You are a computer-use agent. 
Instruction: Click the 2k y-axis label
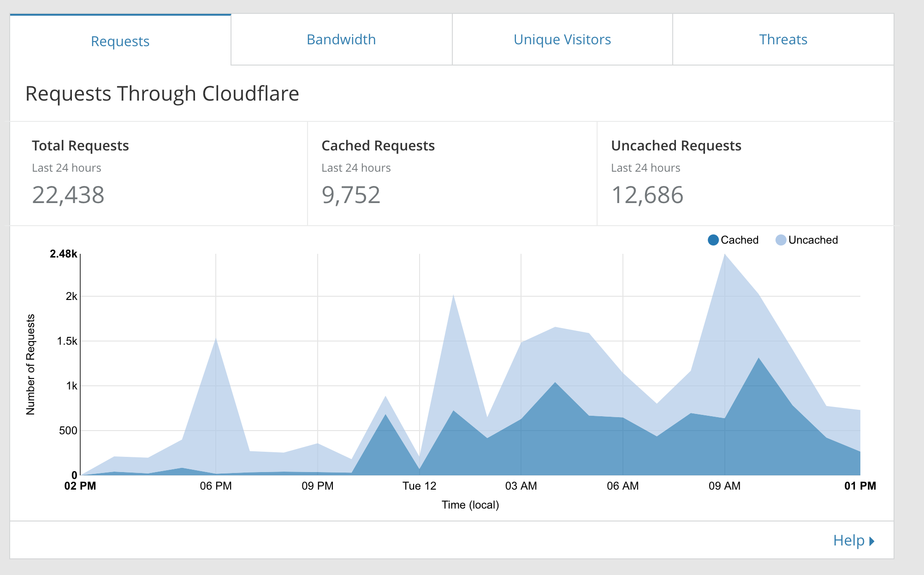point(71,296)
